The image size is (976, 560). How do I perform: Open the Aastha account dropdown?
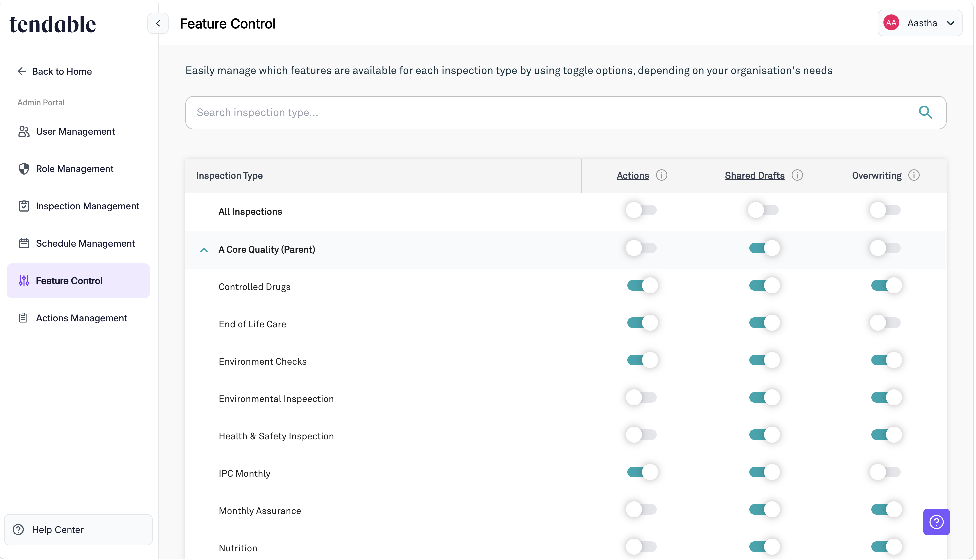920,23
